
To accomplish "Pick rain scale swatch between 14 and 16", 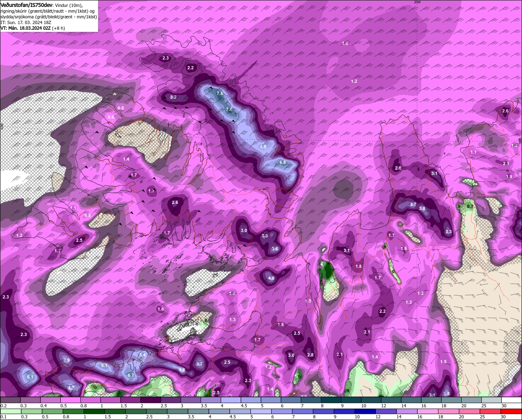I will point(407,411).
